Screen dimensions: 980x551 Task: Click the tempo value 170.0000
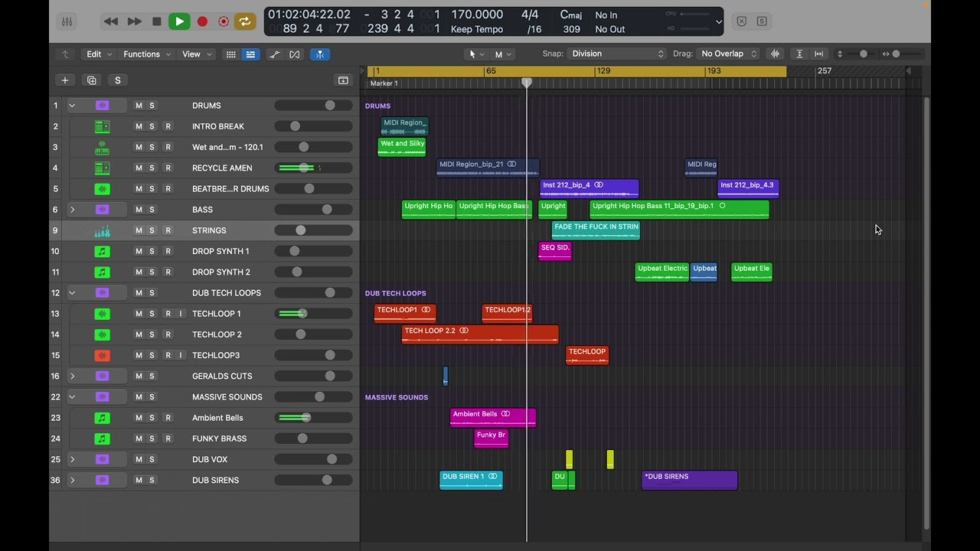point(477,15)
